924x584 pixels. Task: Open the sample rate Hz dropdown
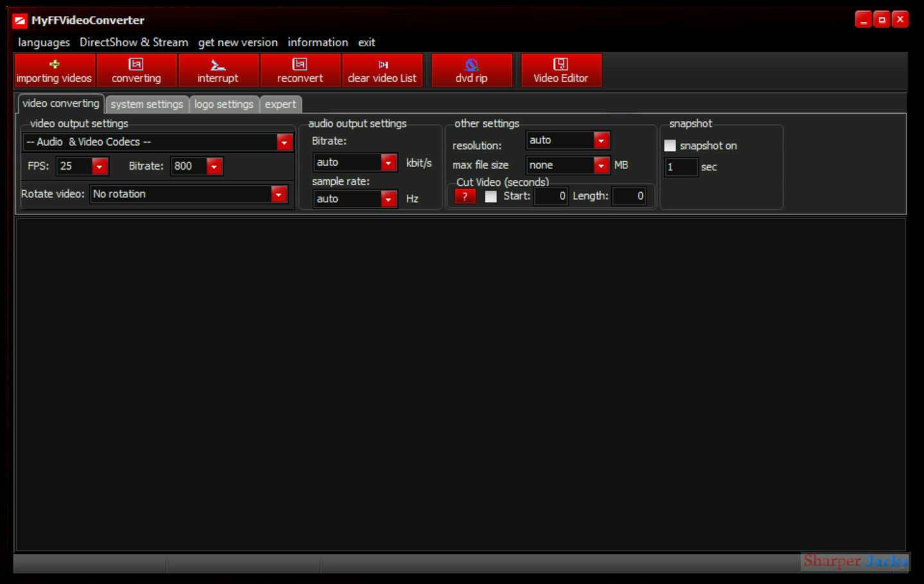coord(388,199)
